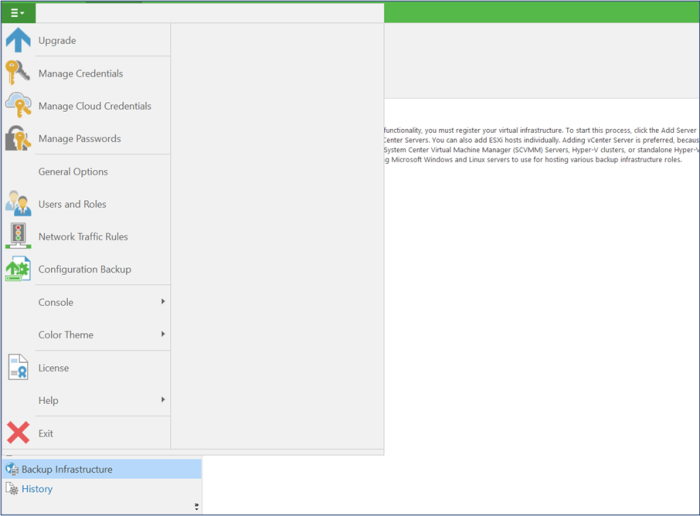The width and height of the screenshot is (700, 516).
Task: Click the History view icon
Action: pos(12,489)
